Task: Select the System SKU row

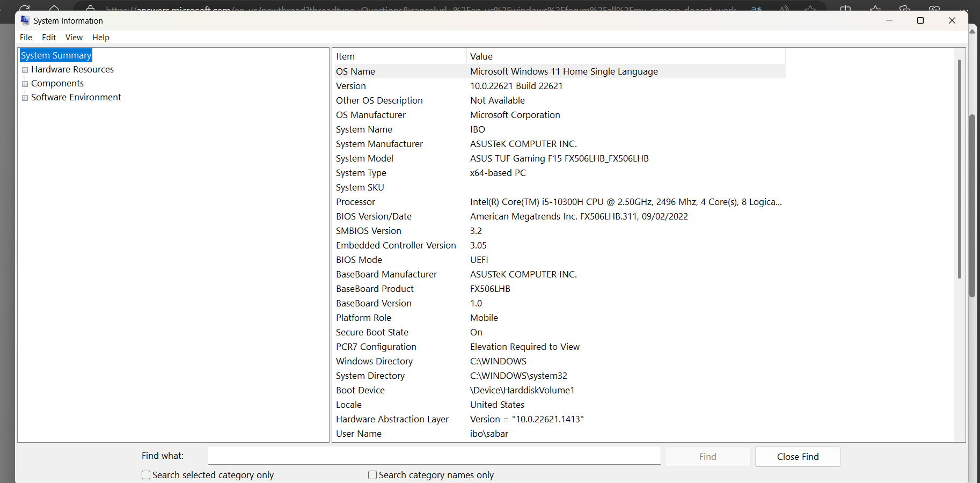Action: coord(560,187)
